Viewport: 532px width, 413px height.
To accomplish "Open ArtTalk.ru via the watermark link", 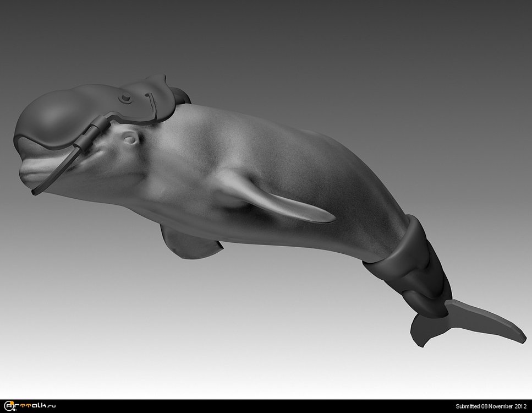I will [x=30, y=406].
